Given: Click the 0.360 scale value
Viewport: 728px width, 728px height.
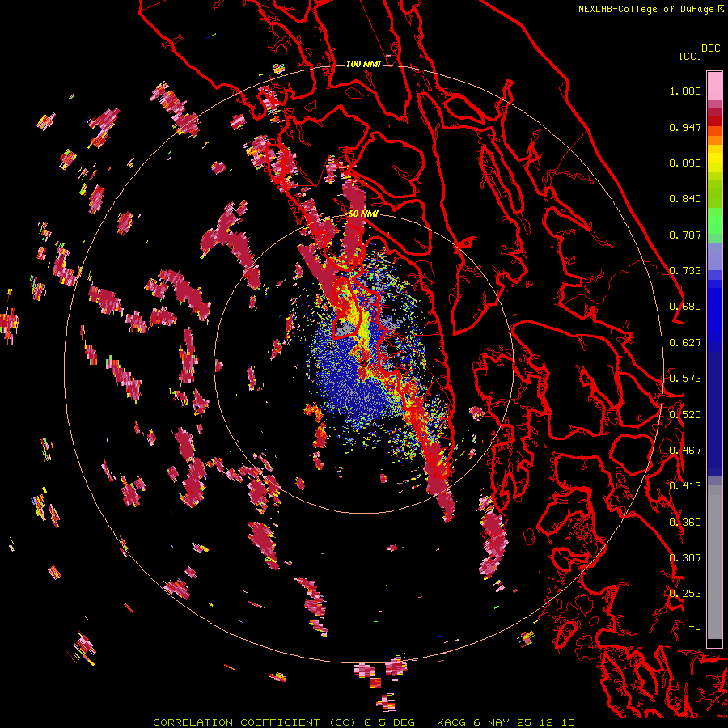Looking at the screenshot, I should tap(685, 523).
